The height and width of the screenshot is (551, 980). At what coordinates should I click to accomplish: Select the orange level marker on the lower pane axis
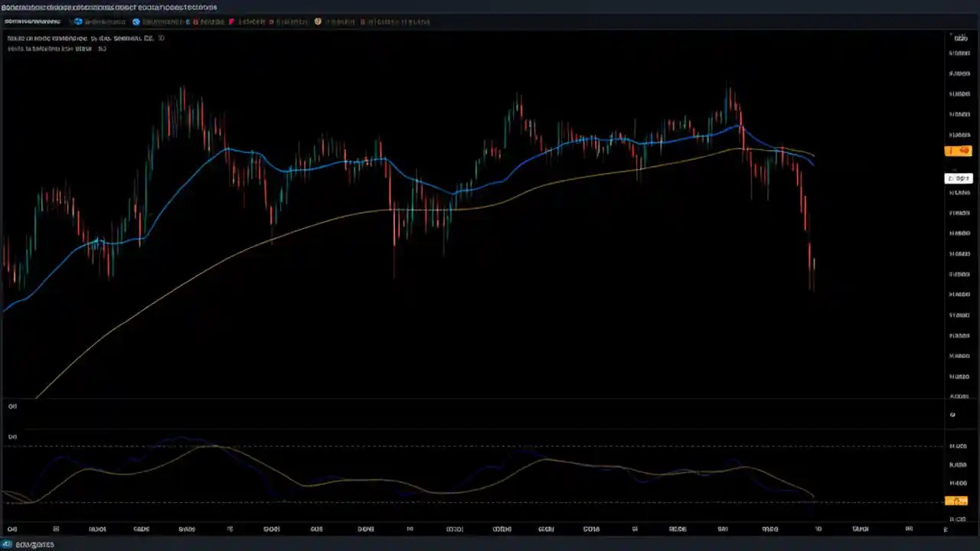click(x=957, y=500)
